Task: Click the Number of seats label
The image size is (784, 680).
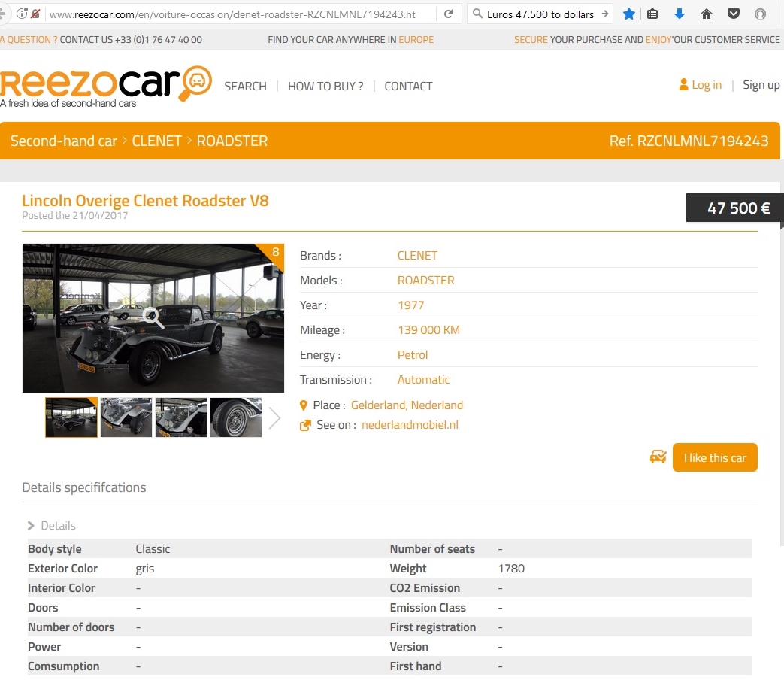Action: coord(432,549)
